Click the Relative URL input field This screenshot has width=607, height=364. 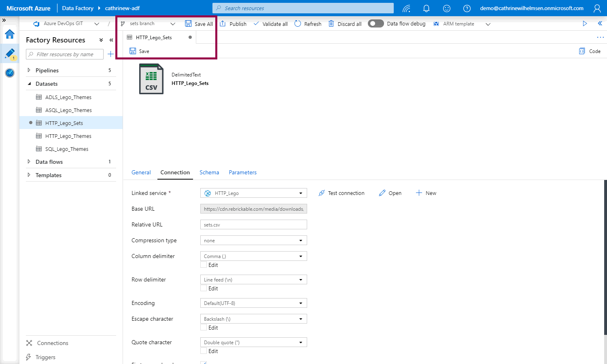253,224
